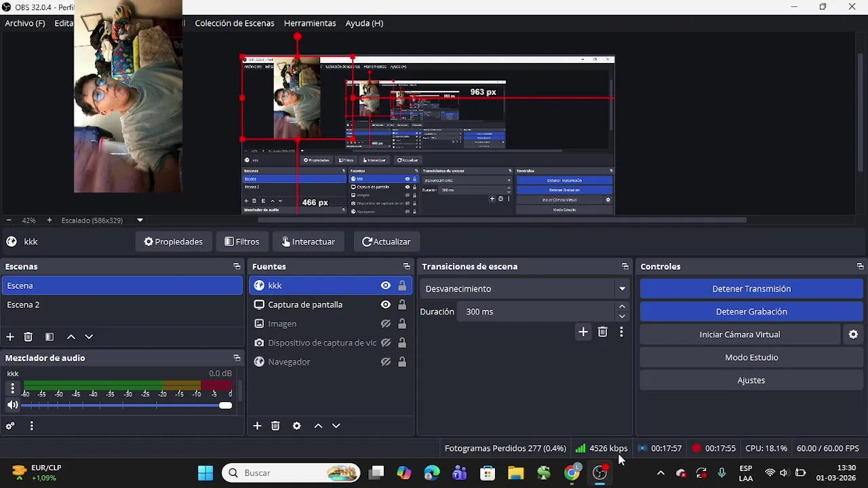Lock the Captura de pantalla source
This screenshot has width=868, height=488.
[x=402, y=305]
